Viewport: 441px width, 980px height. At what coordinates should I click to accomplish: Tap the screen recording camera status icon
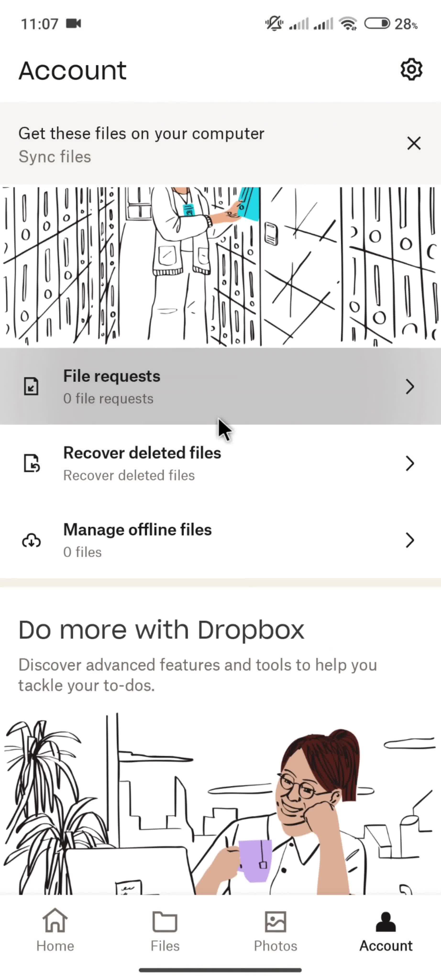(x=73, y=24)
